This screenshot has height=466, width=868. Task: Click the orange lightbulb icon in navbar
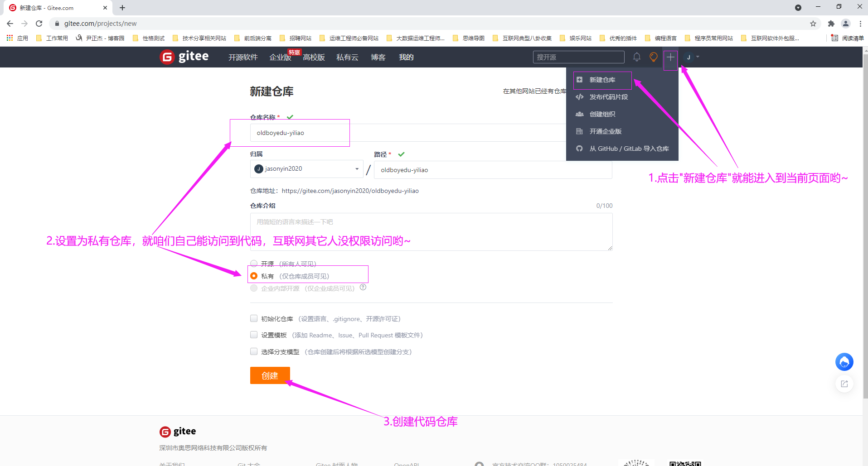coord(653,57)
